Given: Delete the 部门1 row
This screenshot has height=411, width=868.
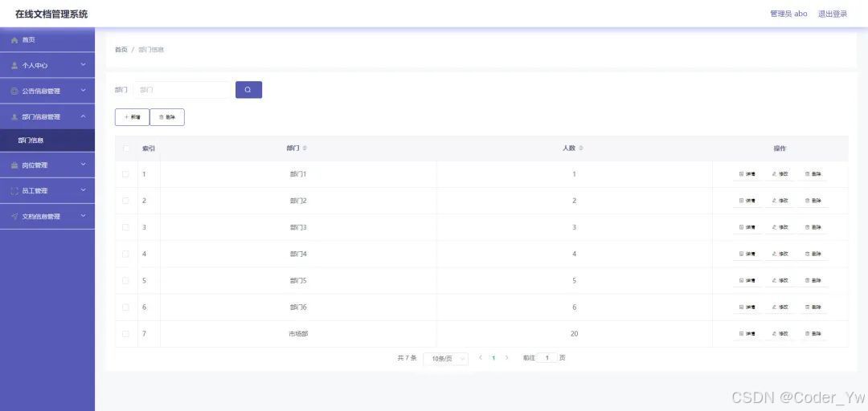Looking at the screenshot, I should tap(813, 174).
